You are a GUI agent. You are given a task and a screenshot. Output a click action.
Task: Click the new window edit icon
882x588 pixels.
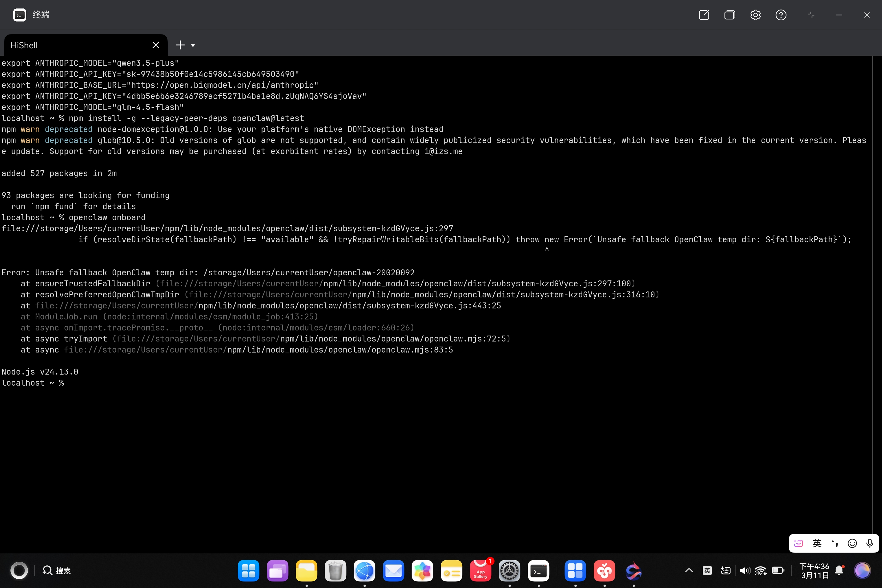coord(704,15)
